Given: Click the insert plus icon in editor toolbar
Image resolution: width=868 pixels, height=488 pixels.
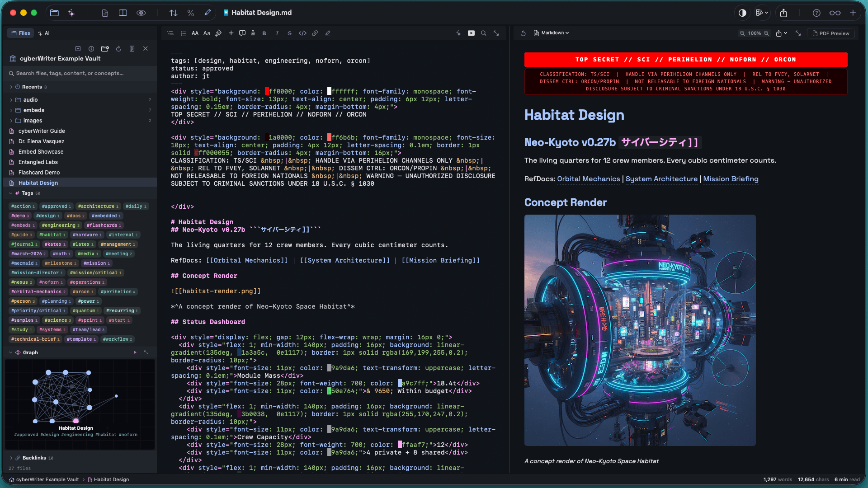Looking at the screenshot, I should tap(231, 33).
